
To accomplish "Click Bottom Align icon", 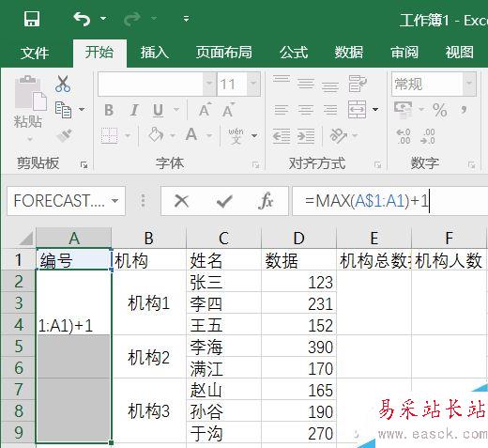I will [330, 86].
